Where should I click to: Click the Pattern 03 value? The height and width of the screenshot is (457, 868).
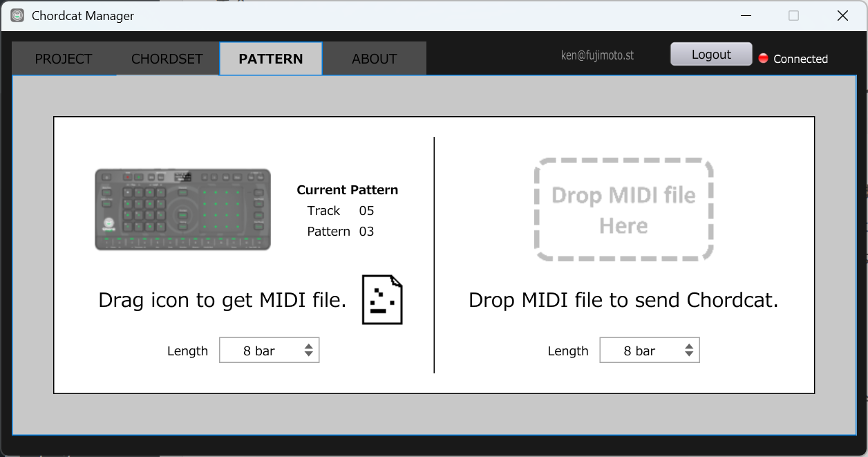(366, 232)
